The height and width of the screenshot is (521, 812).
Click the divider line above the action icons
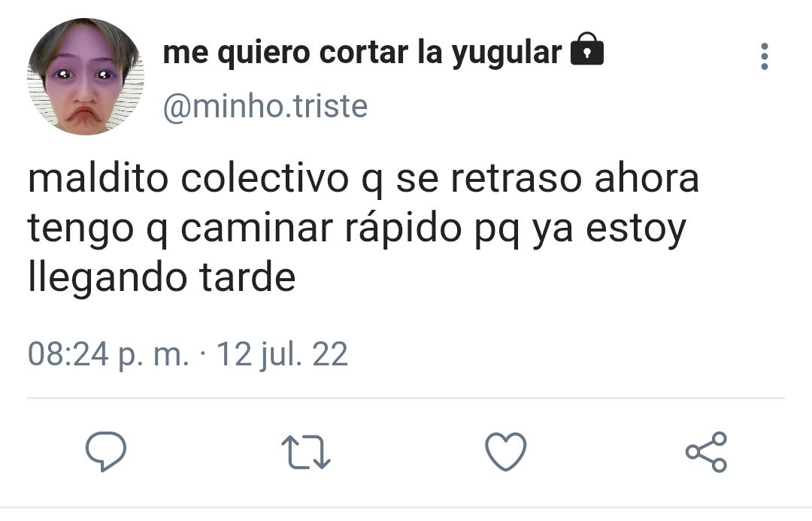point(406,398)
